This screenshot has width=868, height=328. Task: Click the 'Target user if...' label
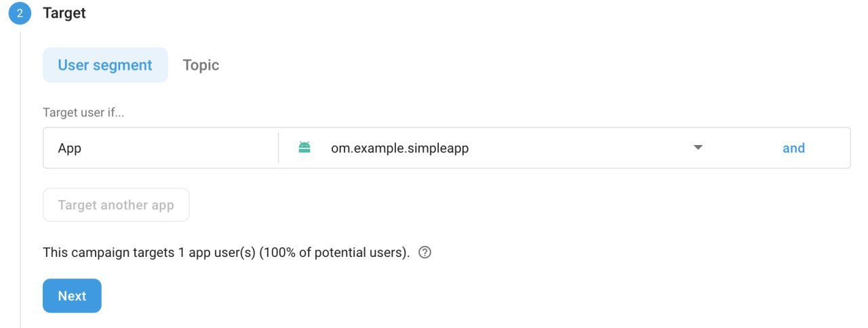click(83, 112)
